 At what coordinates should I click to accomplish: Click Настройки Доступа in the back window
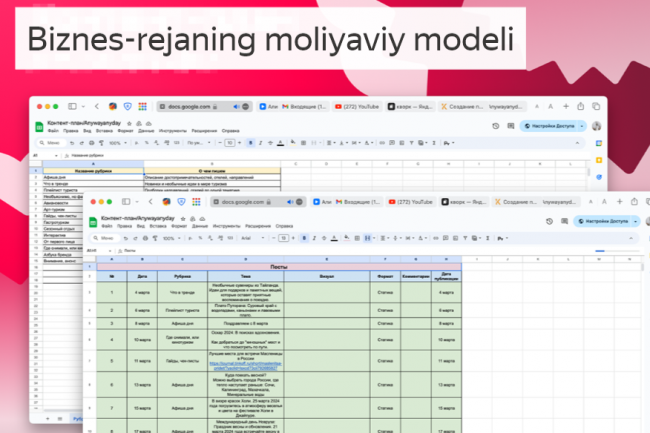click(549, 126)
